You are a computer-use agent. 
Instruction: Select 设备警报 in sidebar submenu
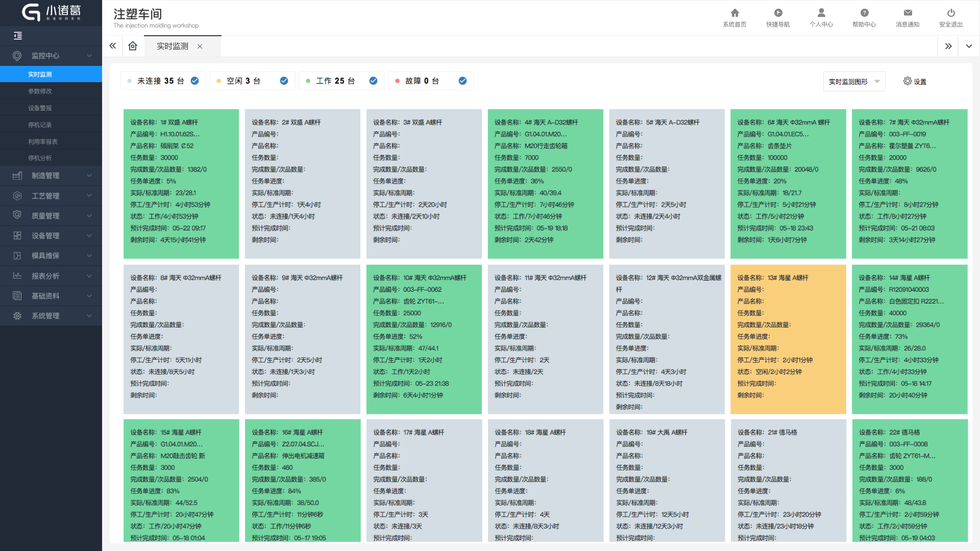pyautogui.click(x=40, y=108)
